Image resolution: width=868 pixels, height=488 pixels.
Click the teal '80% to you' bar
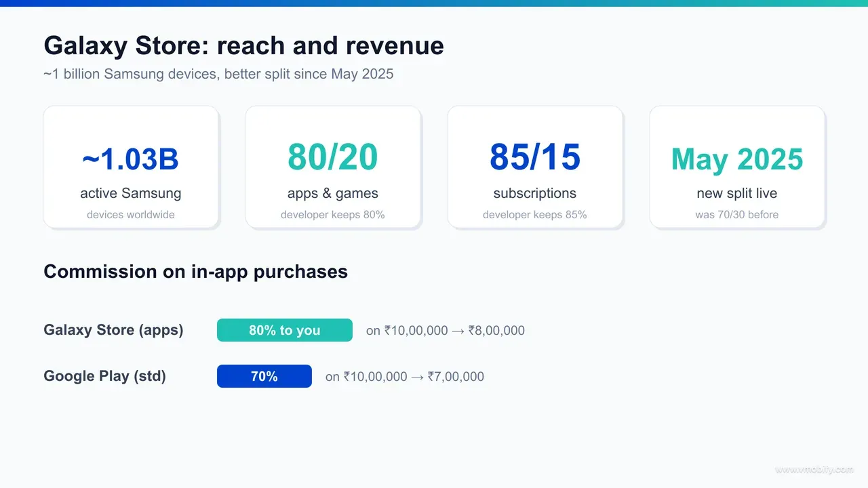pos(285,330)
